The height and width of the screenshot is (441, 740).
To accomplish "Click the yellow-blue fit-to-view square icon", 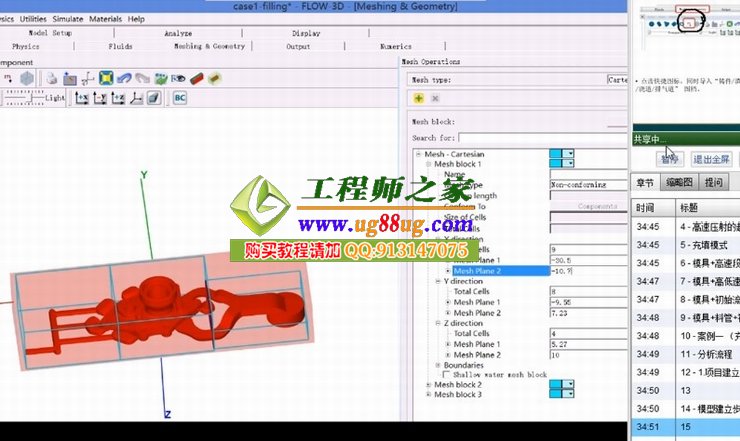I will (106, 78).
